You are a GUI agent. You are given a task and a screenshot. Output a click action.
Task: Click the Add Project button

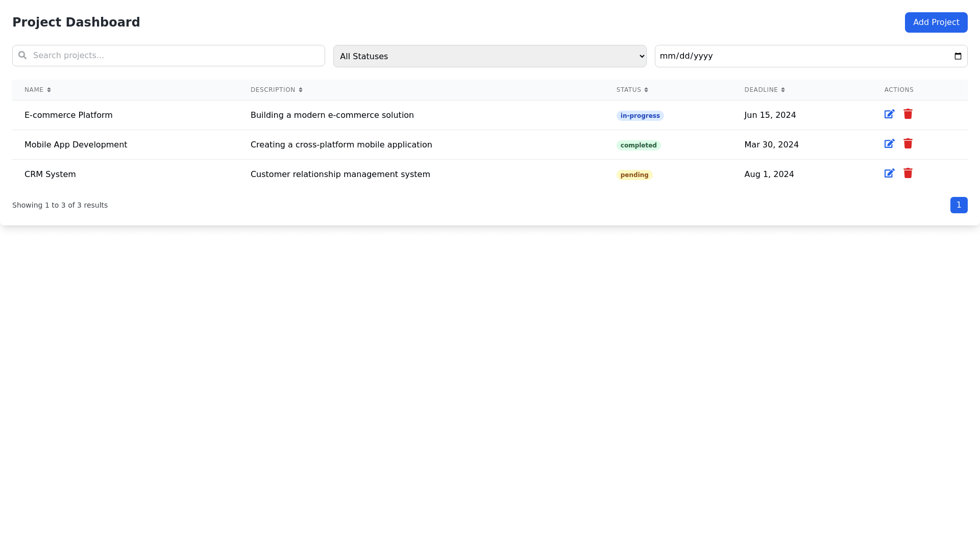pos(936,22)
